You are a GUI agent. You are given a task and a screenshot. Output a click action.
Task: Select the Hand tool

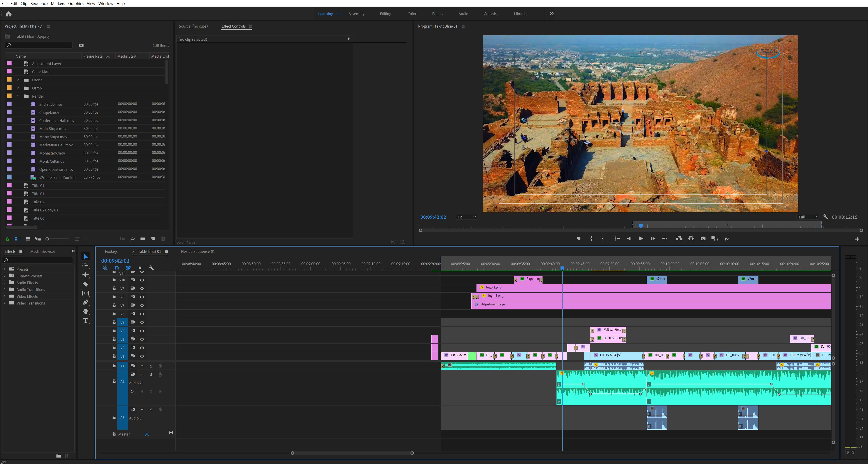(x=86, y=311)
